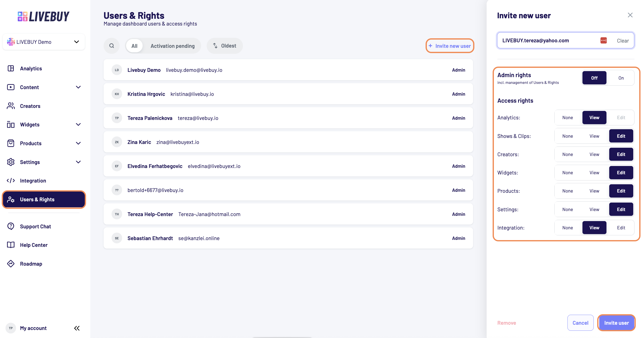Clear the email input field

[x=623, y=41]
